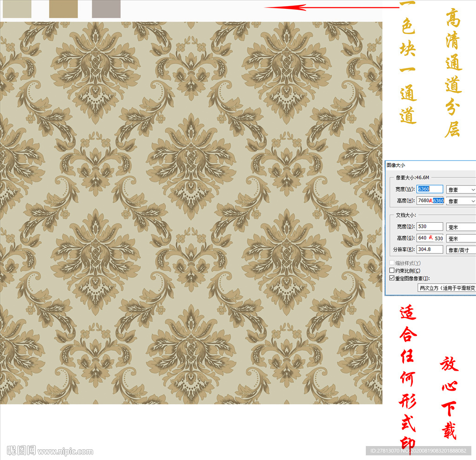Click the 高度(G): label
The height and width of the screenshot is (460, 476).
click(x=406, y=238)
